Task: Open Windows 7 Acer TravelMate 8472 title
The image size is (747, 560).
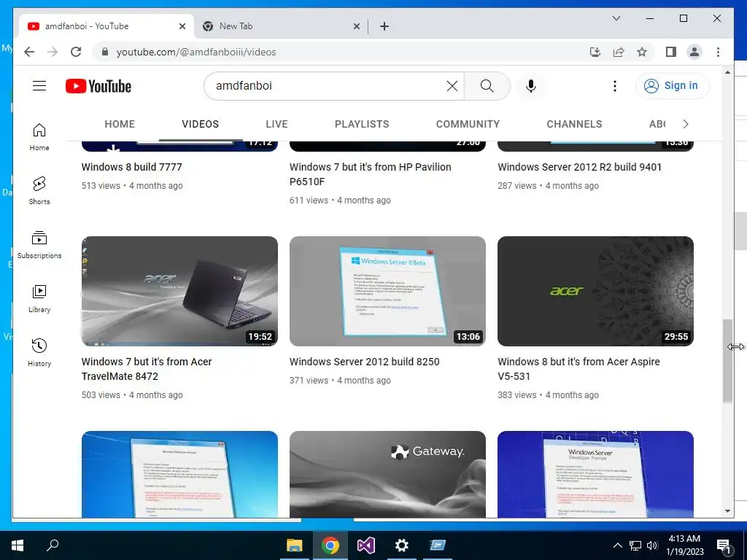Action: pyautogui.click(x=147, y=369)
